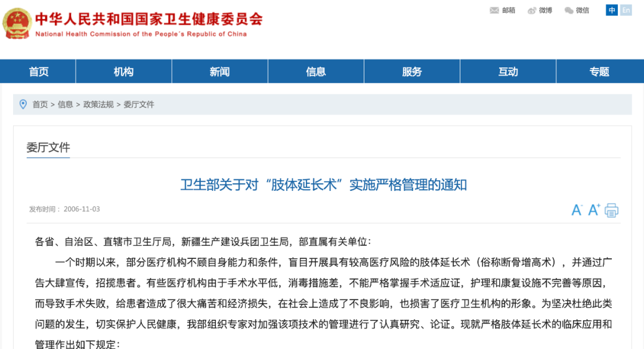Screen dimensions: 644x349
Task: Click the Weibo icon in header
Action: (x=532, y=10)
